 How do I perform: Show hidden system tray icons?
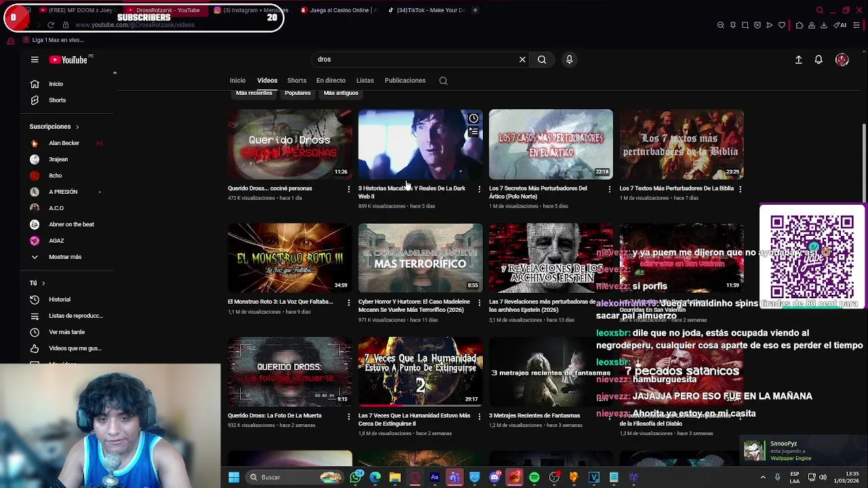pyautogui.click(x=763, y=477)
